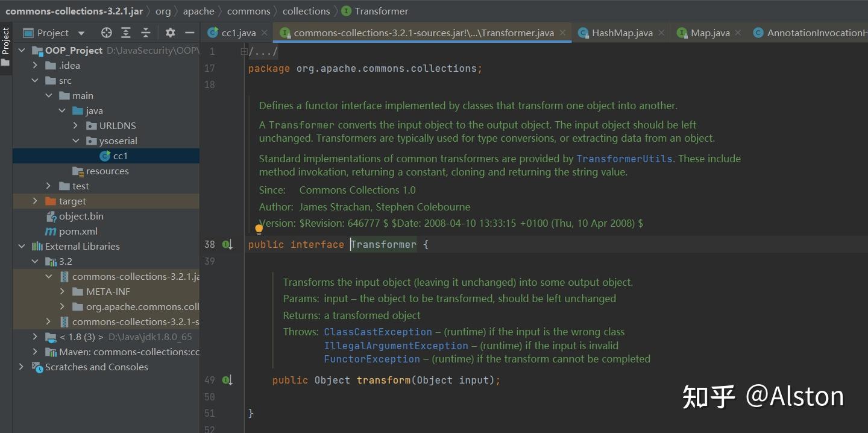The height and width of the screenshot is (433, 868).
Task: Collapse the External Libraries node
Action: pos(22,246)
